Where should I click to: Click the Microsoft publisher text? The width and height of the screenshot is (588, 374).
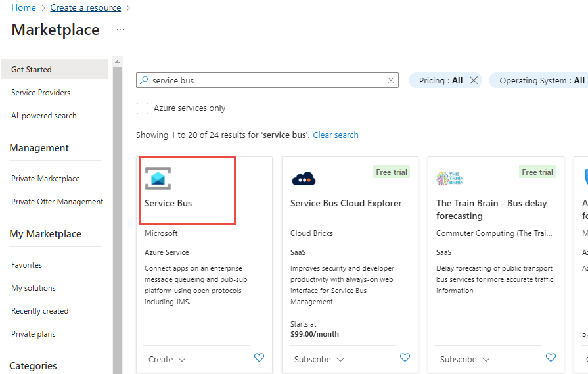[161, 233]
